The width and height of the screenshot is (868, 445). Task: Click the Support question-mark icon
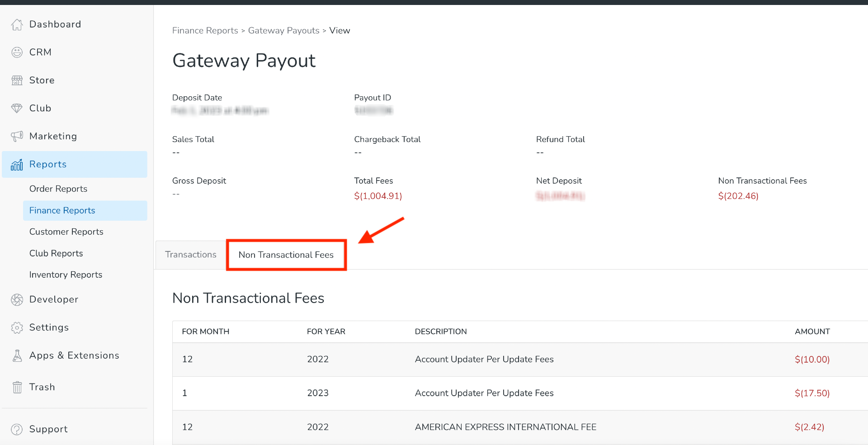click(x=17, y=429)
